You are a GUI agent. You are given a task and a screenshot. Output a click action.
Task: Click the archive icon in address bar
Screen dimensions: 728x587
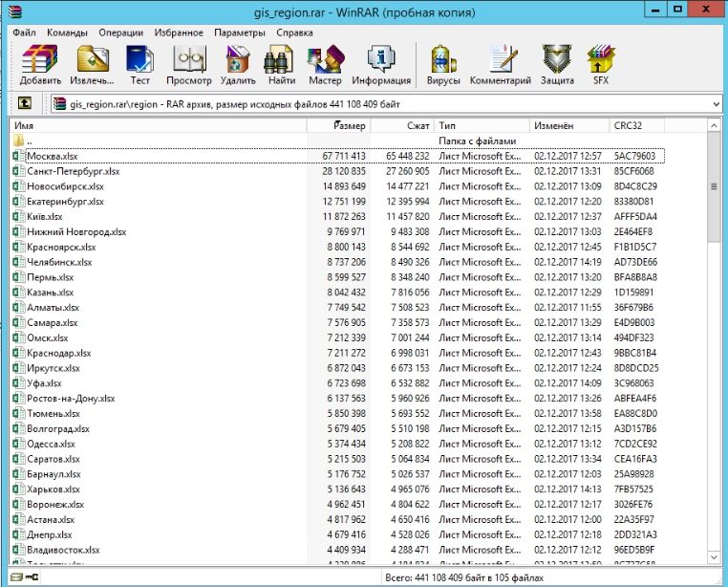coord(59,103)
